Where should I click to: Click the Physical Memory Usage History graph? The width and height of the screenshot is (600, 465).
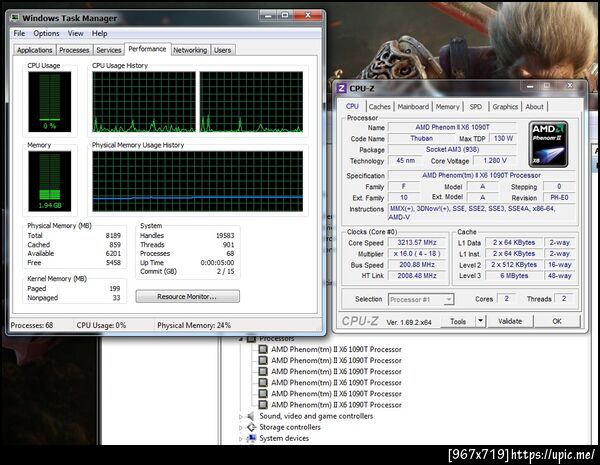(197, 181)
